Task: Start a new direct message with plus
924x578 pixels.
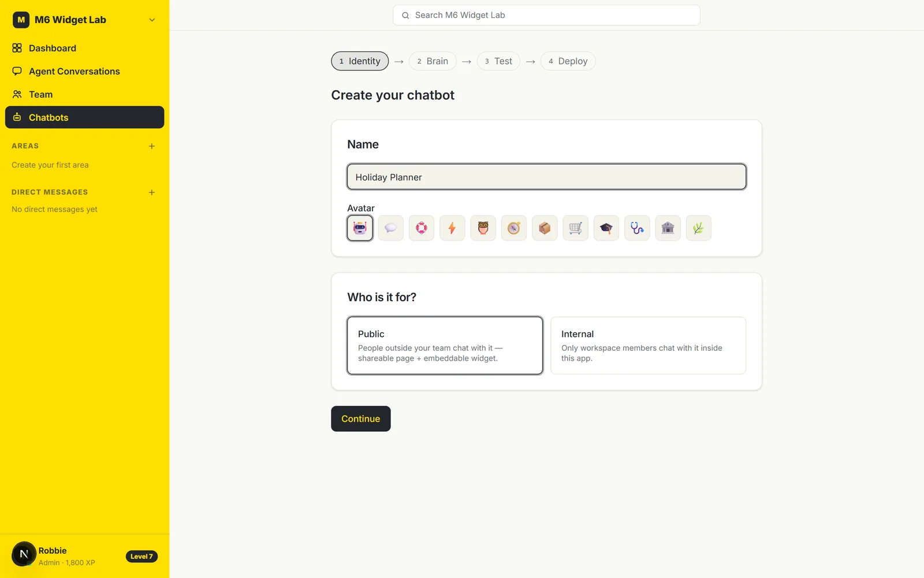Action: coord(152,192)
